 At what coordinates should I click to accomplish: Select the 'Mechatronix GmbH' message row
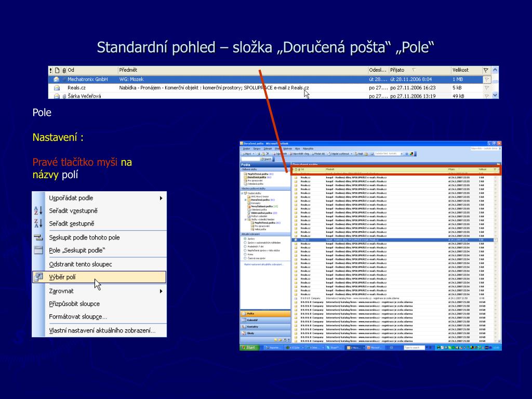270,79
